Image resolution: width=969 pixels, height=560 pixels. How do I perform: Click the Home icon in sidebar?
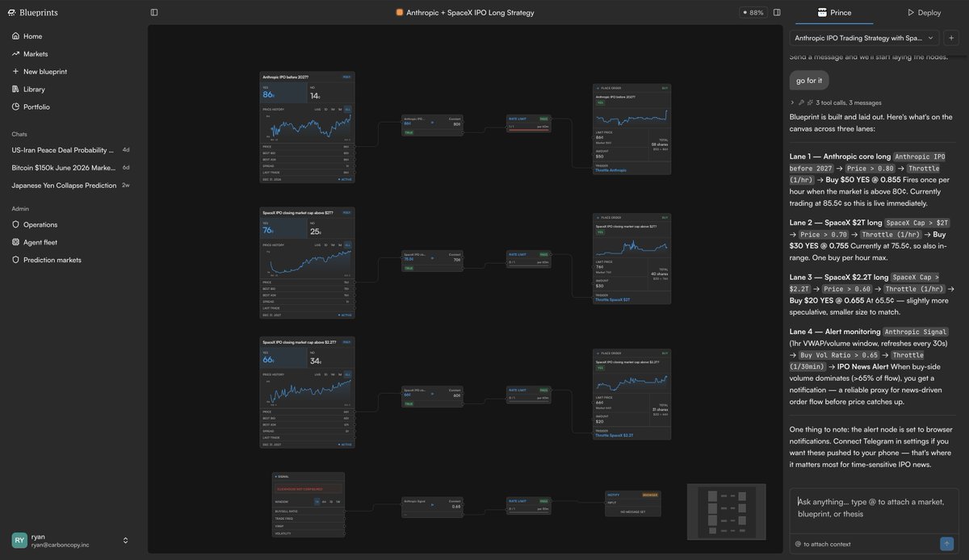point(15,36)
